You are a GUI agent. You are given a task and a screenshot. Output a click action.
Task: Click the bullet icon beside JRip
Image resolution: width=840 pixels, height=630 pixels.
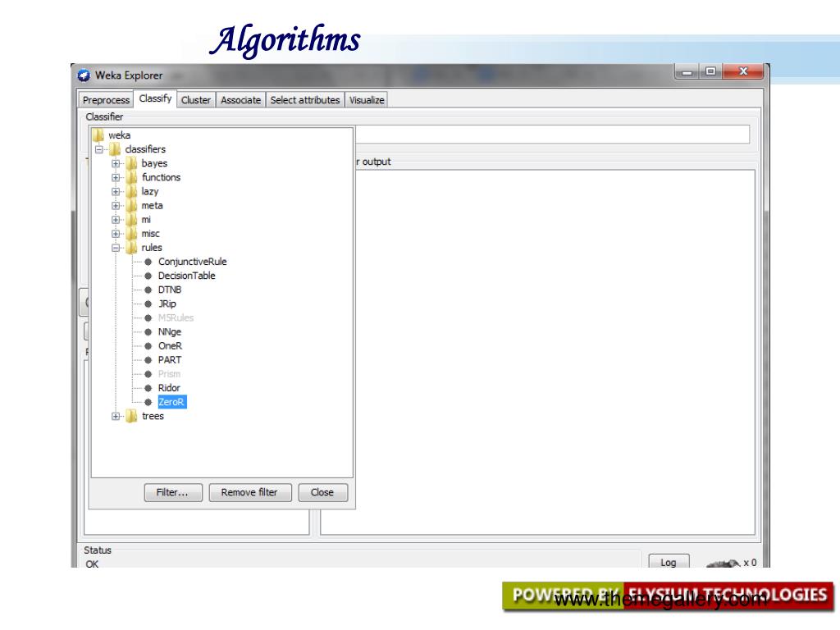(148, 304)
